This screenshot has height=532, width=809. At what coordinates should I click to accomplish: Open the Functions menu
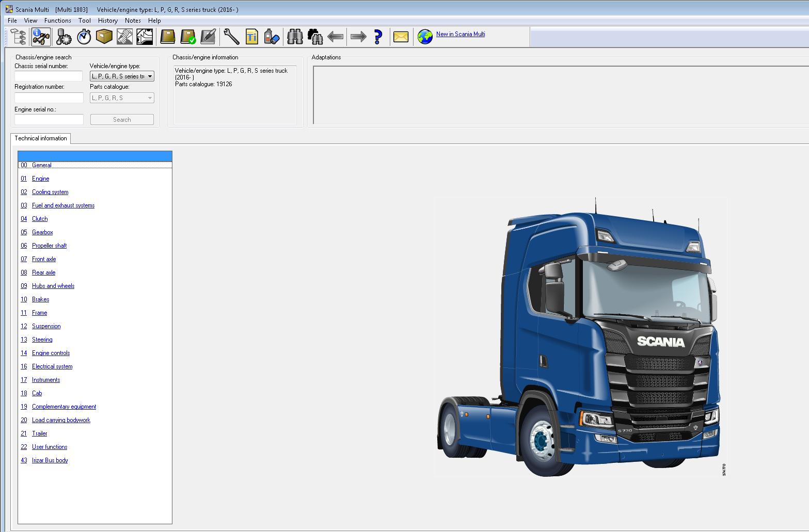pyautogui.click(x=57, y=21)
